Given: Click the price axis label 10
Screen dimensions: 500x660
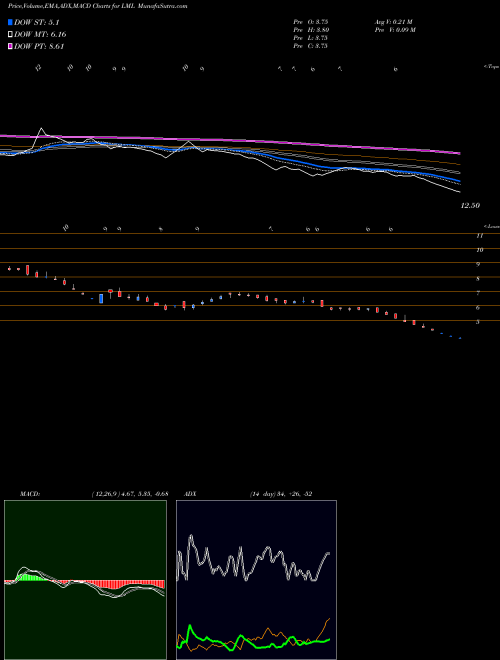Looking at the screenshot, I should (x=479, y=250).
